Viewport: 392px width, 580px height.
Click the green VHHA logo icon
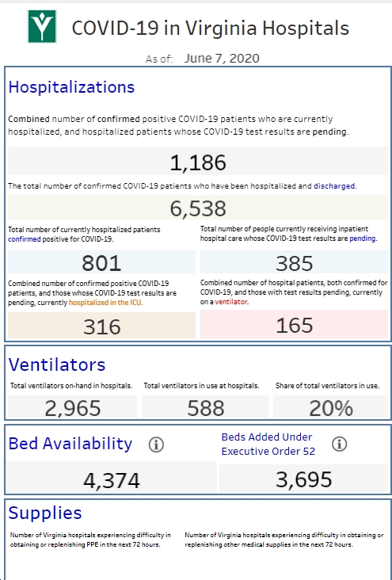42,26
